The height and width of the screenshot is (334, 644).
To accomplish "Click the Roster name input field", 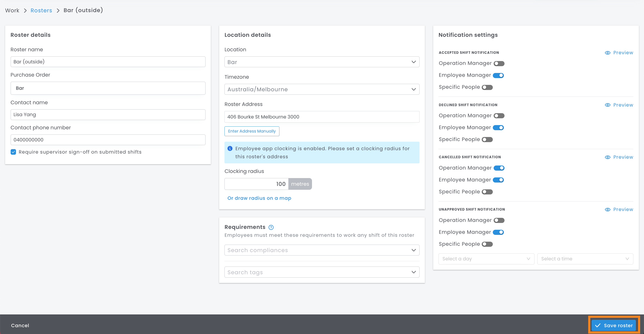I will click(108, 62).
